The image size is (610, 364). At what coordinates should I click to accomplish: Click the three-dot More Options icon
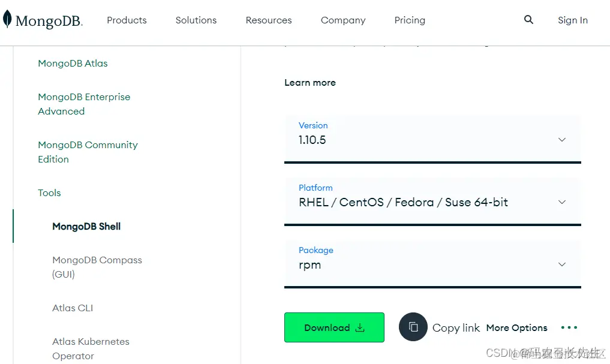tap(569, 327)
